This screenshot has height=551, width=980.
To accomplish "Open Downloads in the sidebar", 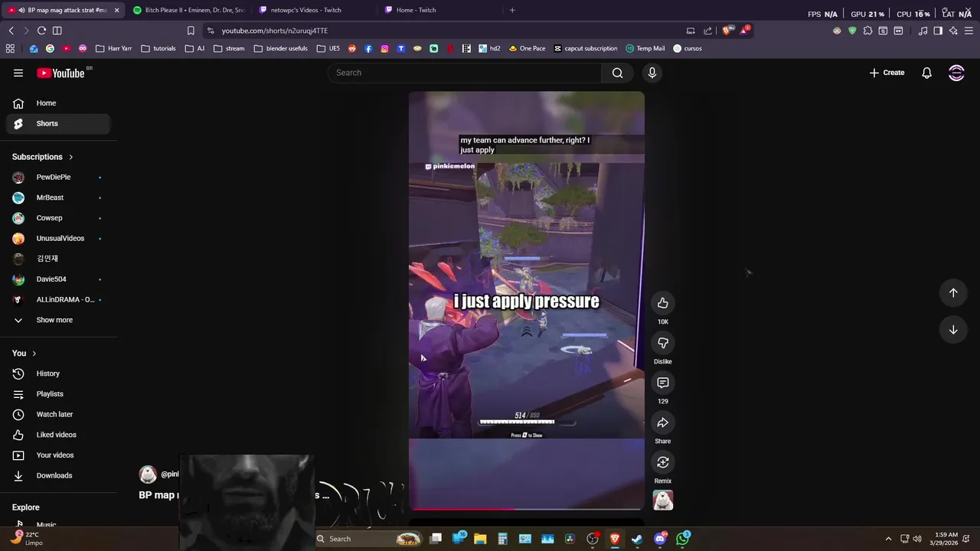I will pos(58,475).
